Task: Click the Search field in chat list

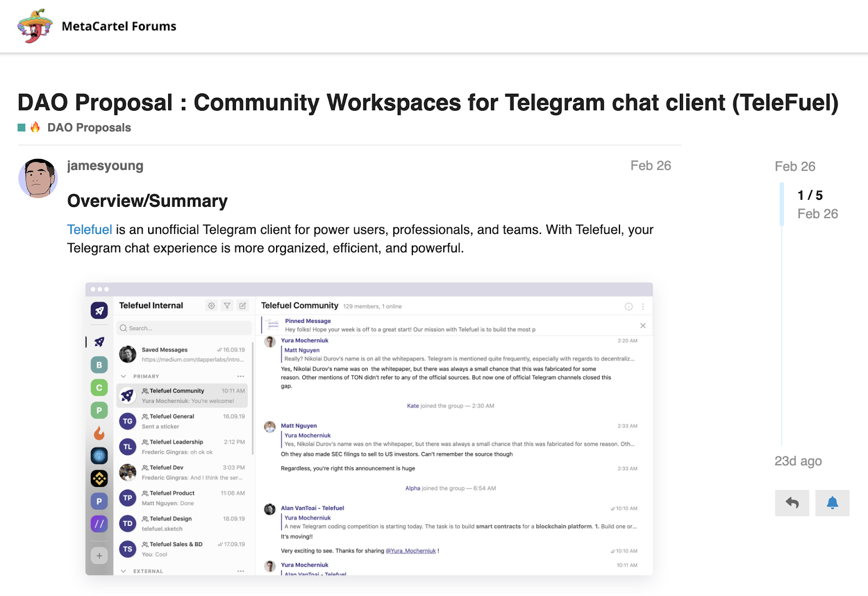Action: pos(184,328)
